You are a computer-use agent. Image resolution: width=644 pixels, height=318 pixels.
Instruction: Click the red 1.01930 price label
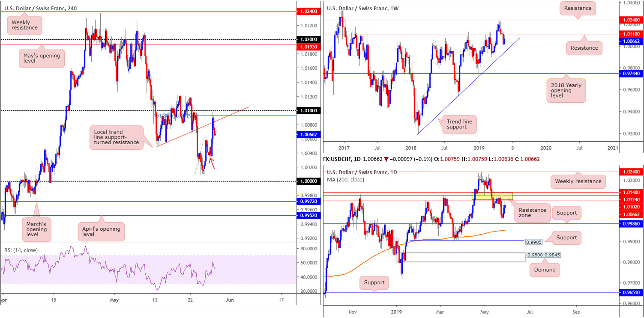308,47
